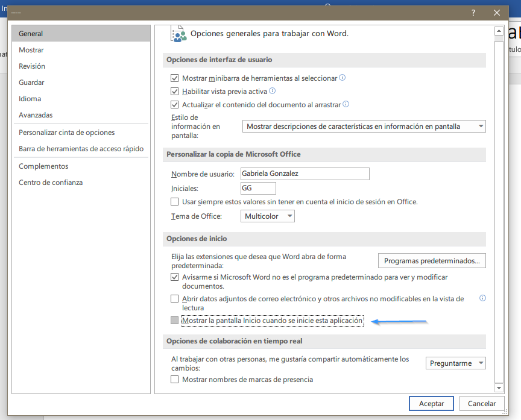This screenshot has width=521, height=420.
Task: Close the Word options dialog
Action: (x=497, y=13)
